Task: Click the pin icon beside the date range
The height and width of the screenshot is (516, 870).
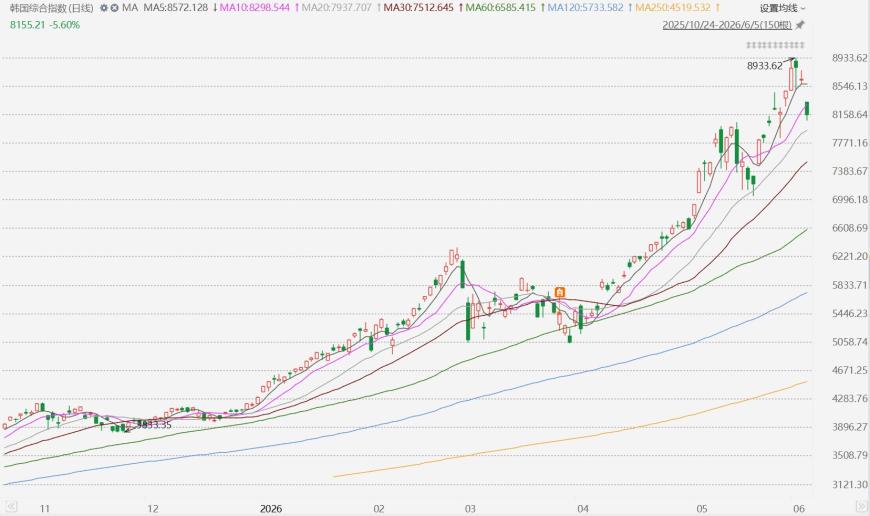Action: pos(800,25)
